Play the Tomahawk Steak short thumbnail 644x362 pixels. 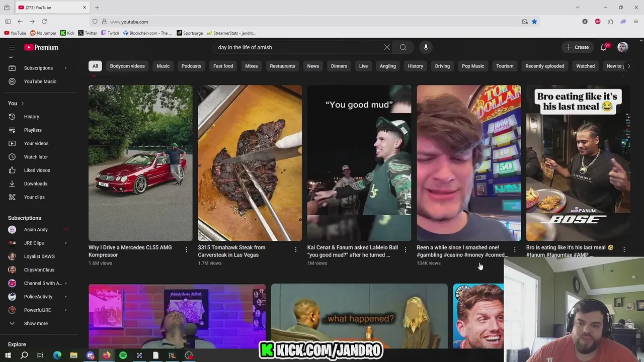click(x=250, y=163)
